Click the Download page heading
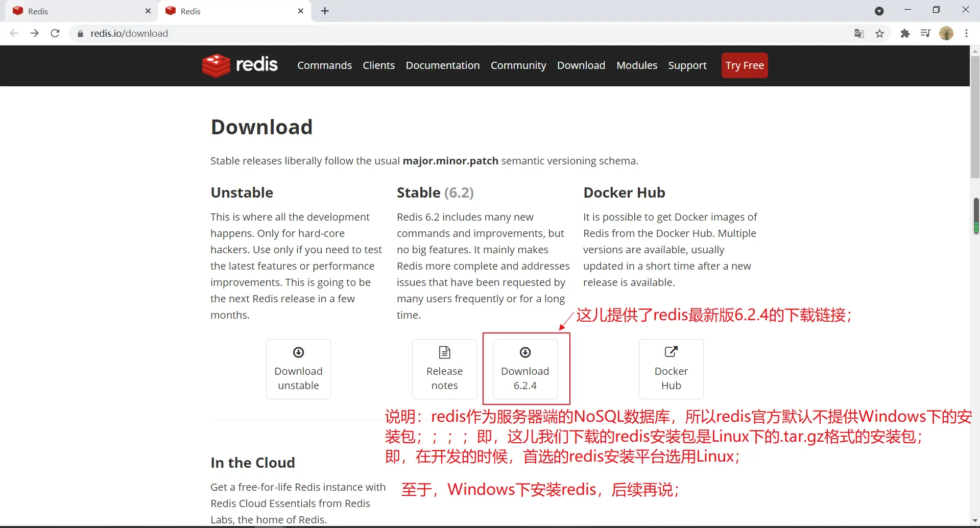 point(261,127)
